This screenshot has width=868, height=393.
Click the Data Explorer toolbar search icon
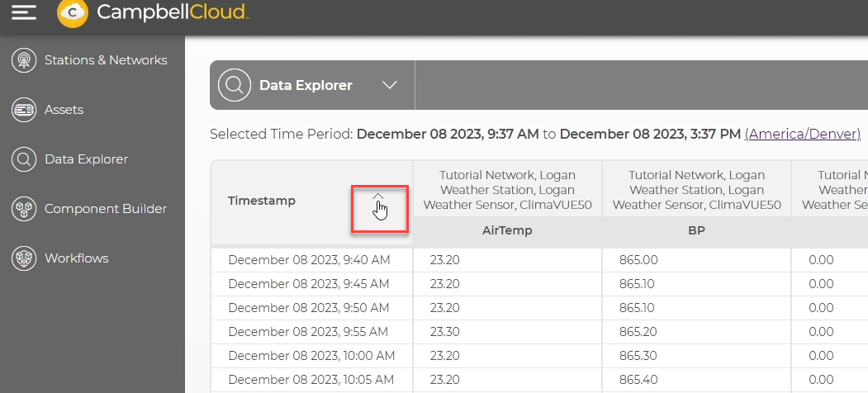(235, 85)
